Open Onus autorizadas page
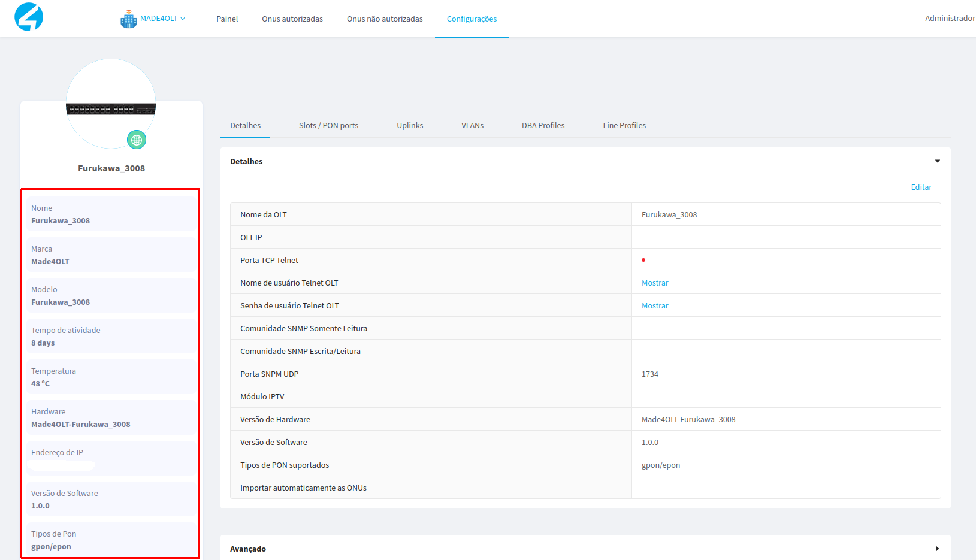 pyautogui.click(x=292, y=19)
